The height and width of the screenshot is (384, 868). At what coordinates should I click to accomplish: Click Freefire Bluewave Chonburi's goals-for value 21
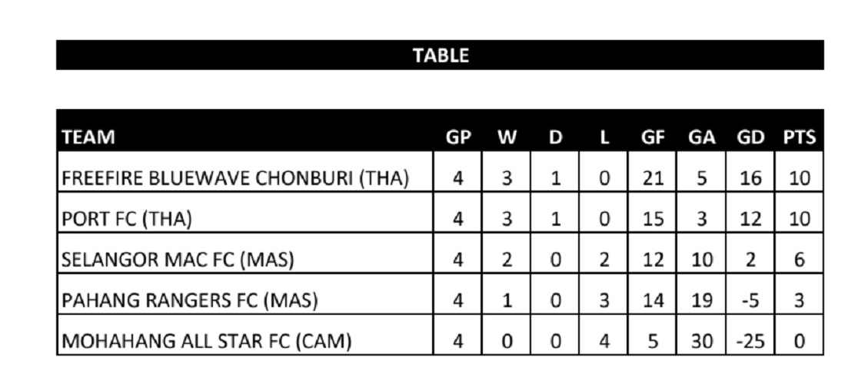click(653, 178)
